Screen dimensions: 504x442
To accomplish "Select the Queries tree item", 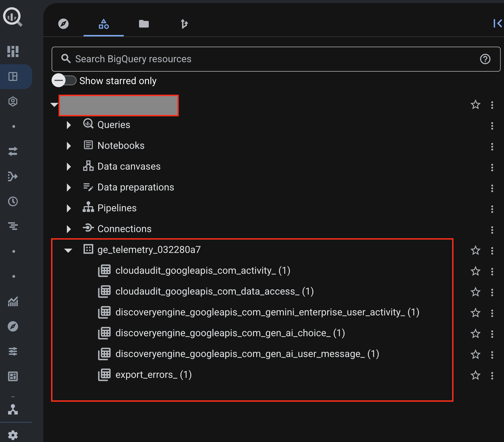I will (x=114, y=125).
